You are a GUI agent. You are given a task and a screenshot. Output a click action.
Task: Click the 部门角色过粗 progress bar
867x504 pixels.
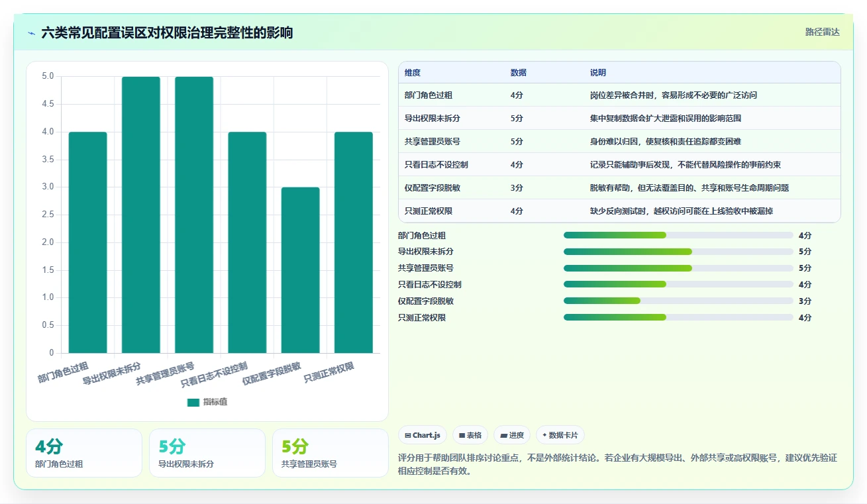678,235
